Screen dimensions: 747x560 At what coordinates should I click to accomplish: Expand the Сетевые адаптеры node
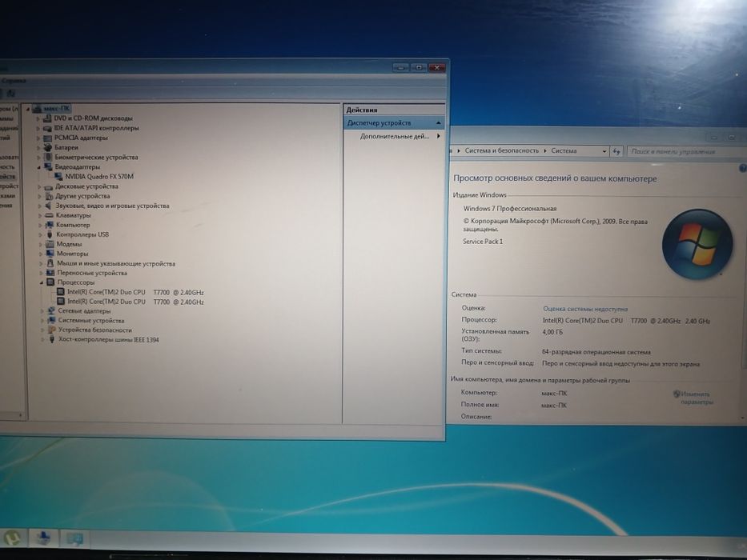(x=42, y=311)
